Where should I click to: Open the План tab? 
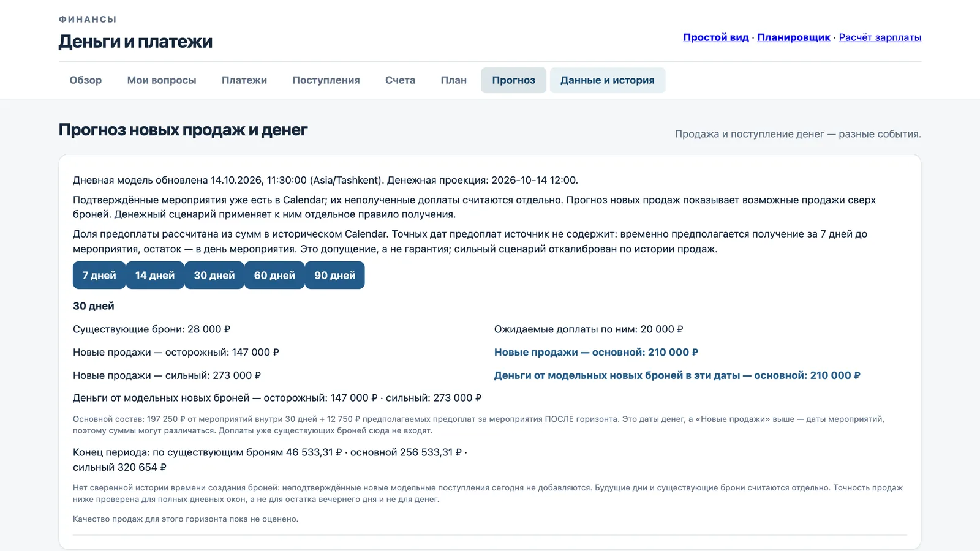[454, 80]
